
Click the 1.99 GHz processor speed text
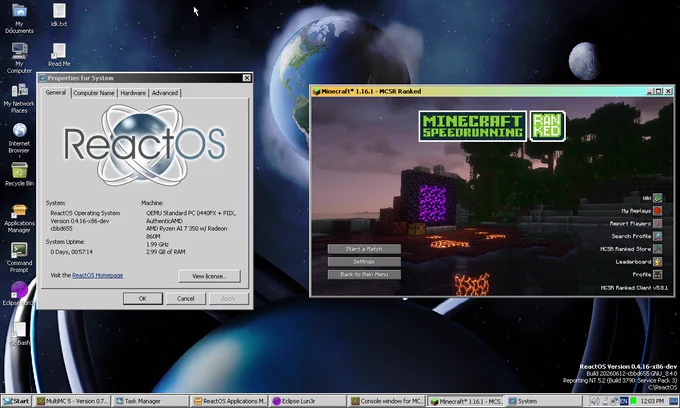(x=157, y=244)
